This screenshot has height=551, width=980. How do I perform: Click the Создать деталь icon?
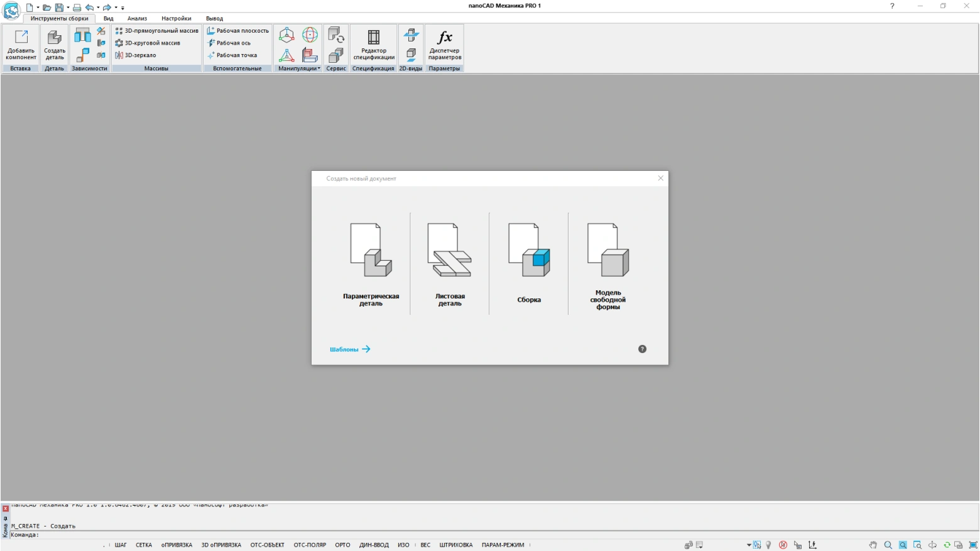pyautogui.click(x=55, y=45)
